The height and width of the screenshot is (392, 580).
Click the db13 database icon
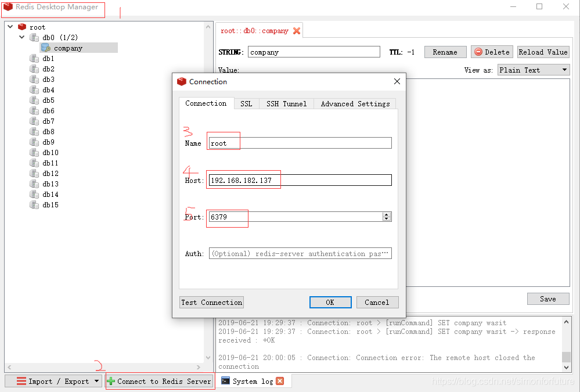[x=34, y=184]
